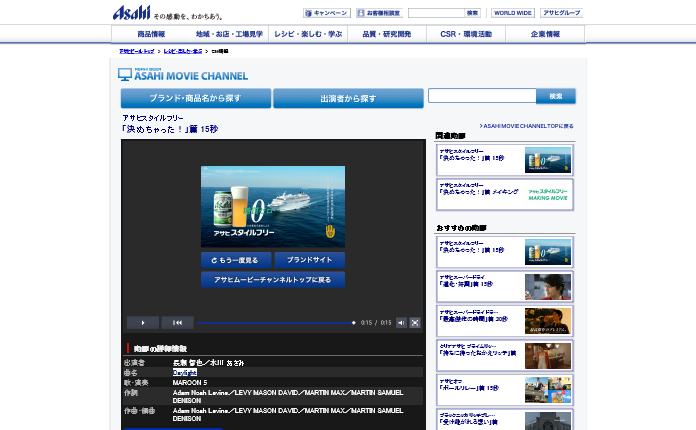
Task: Open recommended ブラックニッカ video card at bottom
Action: click(x=505, y=420)
